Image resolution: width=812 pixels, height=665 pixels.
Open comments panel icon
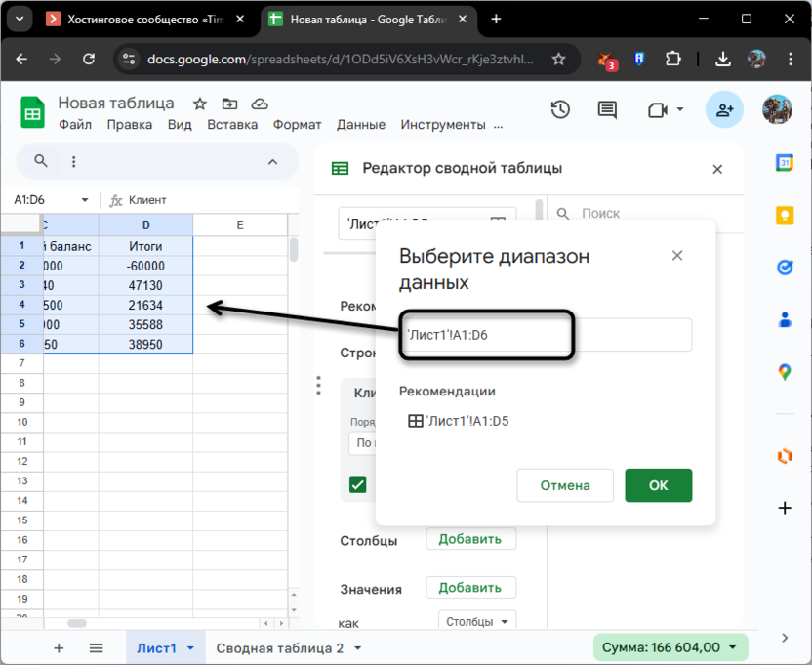click(x=606, y=109)
